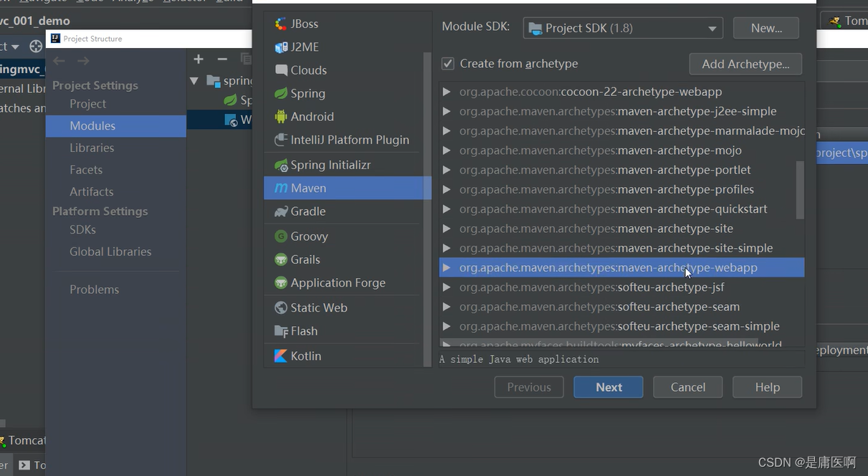Open Libraries settings page
868x476 pixels.
click(x=92, y=148)
